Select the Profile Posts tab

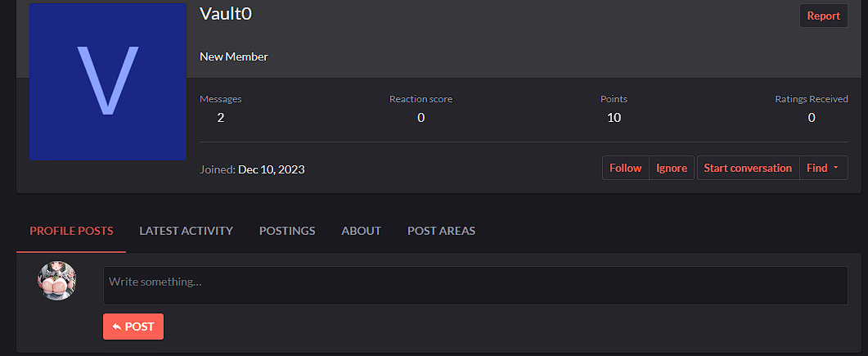pos(71,231)
